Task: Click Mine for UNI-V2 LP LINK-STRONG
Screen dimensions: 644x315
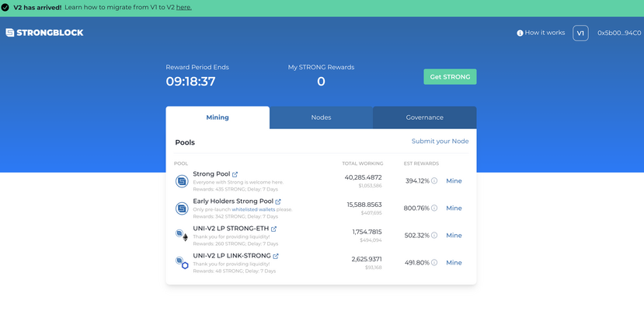Action: tap(454, 262)
